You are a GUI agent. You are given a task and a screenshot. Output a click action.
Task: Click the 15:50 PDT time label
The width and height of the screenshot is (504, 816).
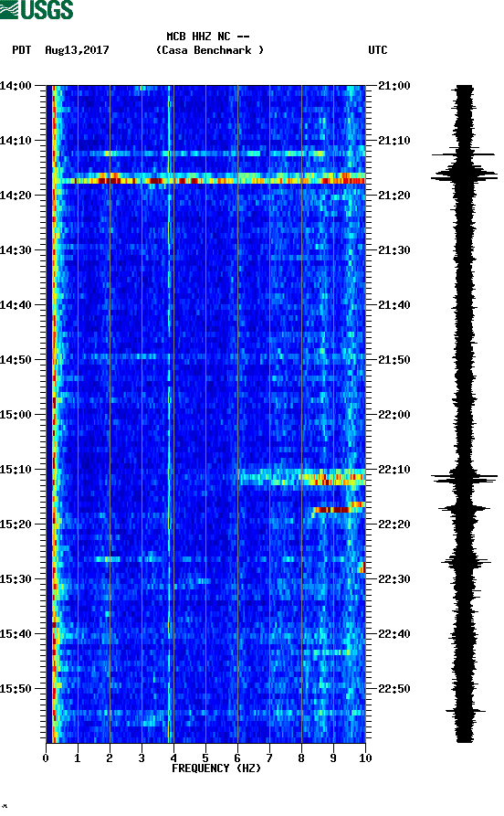pos(16,688)
